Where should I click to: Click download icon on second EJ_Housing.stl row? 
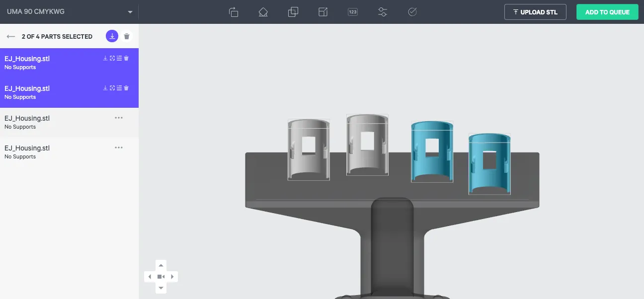coord(105,88)
